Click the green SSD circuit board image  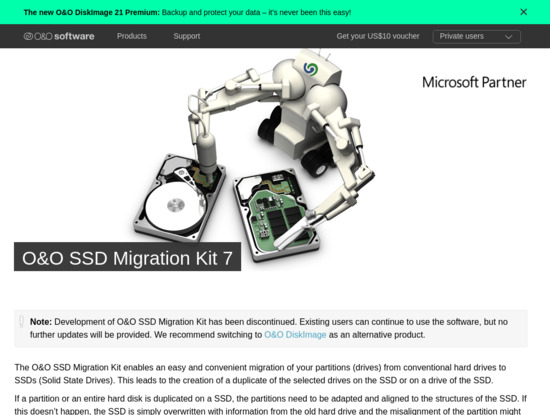click(x=277, y=216)
